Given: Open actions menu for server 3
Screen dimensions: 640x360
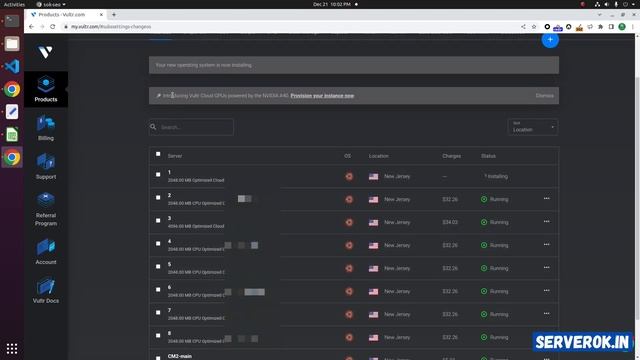Looking at the screenshot, I should tap(547, 221).
